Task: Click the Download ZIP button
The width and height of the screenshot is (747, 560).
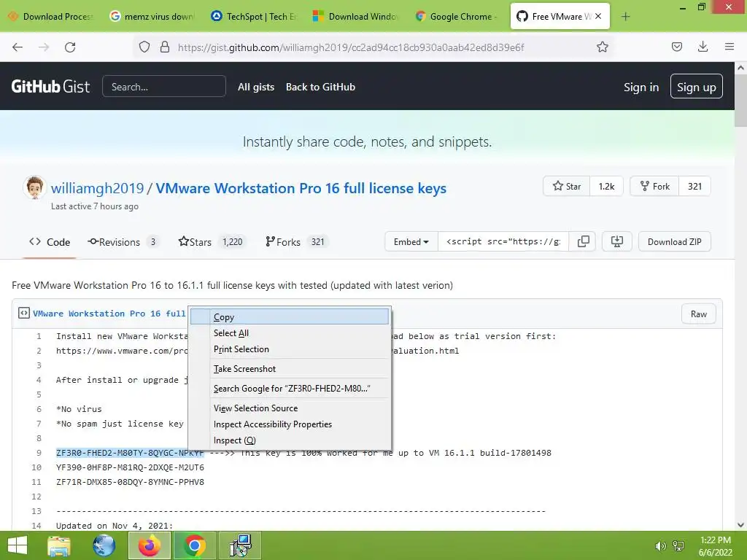Action: pos(674,241)
